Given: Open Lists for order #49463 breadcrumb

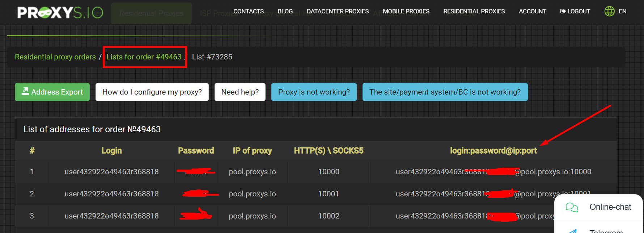Looking at the screenshot, I should (144, 57).
